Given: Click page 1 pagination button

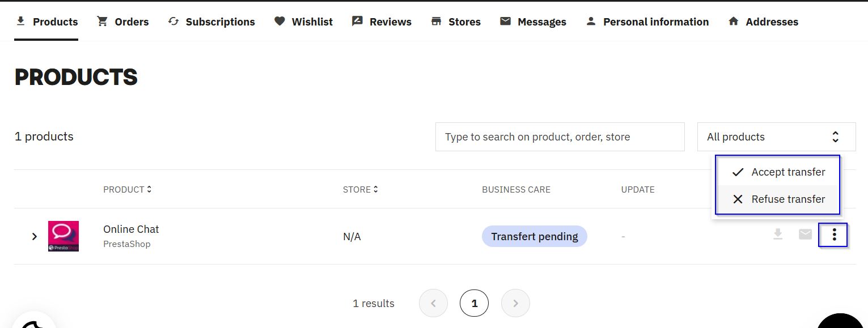Looking at the screenshot, I should 475,303.
